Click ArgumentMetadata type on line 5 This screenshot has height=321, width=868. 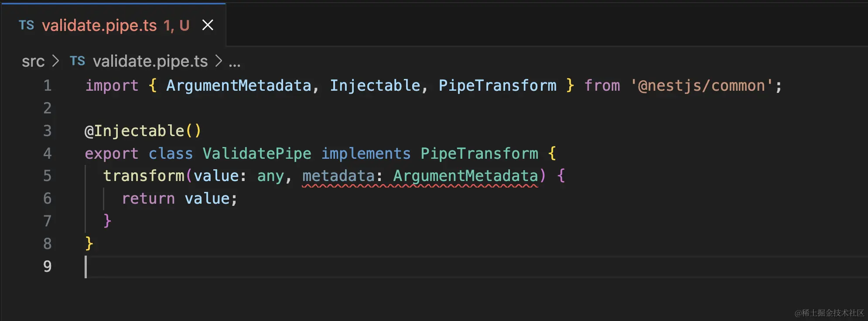465,176
